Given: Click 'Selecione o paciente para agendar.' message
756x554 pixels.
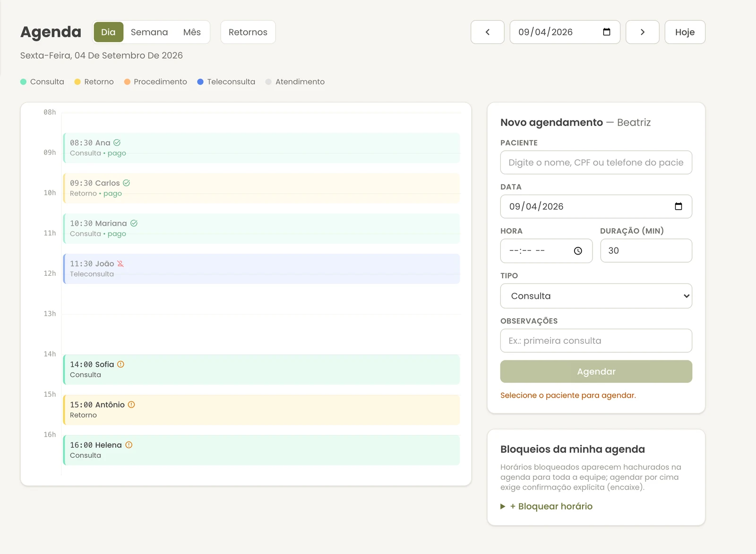Looking at the screenshot, I should coord(568,395).
